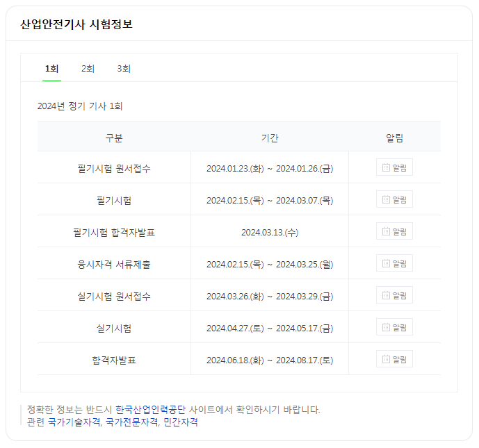Click the 국가전문자격 link
The height and width of the screenshot is (448, 479).
tap(131, 422)
